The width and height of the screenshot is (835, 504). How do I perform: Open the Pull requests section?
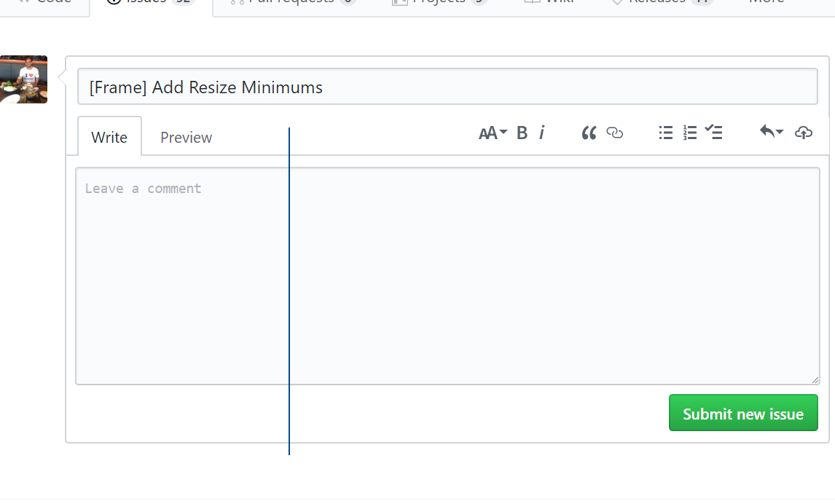coord(291,2)
